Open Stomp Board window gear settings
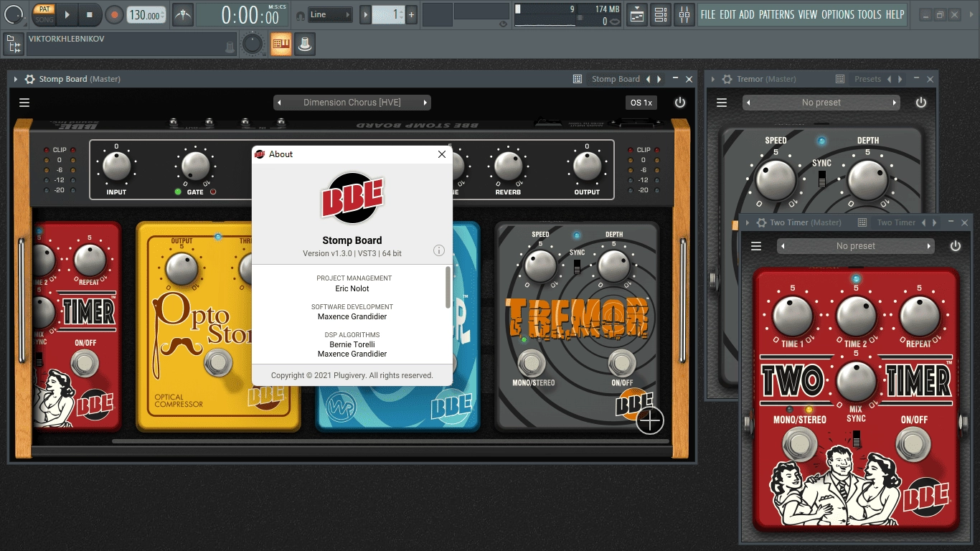980x551 pixels. (x=29, y=79)
